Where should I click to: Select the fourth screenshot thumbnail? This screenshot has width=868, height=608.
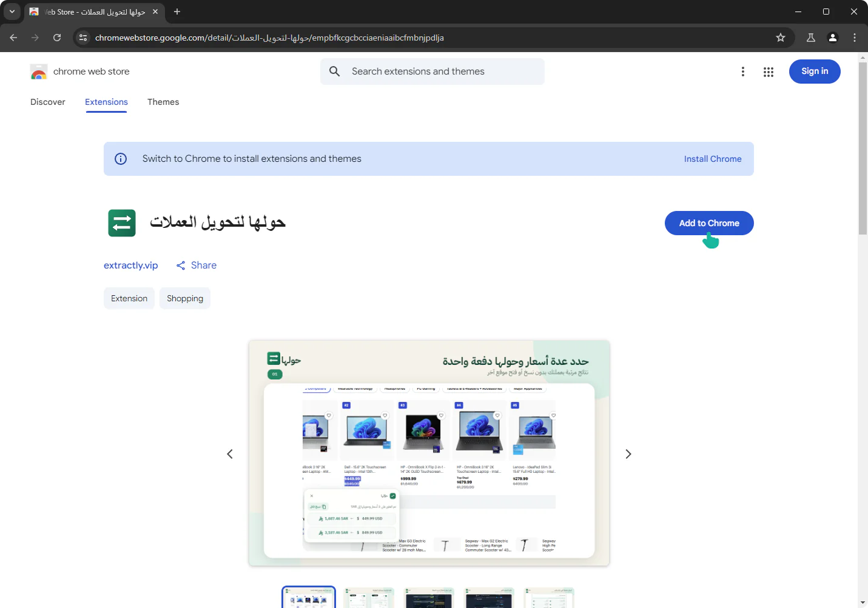coord(489,598)
